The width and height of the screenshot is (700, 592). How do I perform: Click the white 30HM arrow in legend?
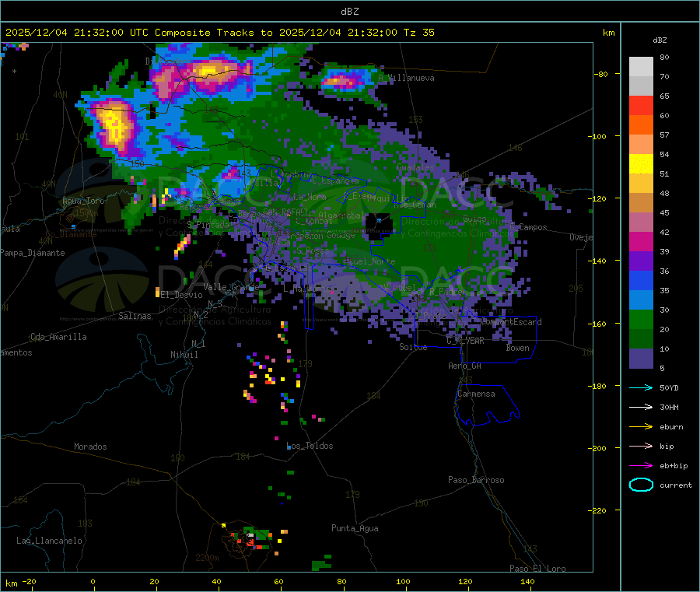[x=641, y=407]
